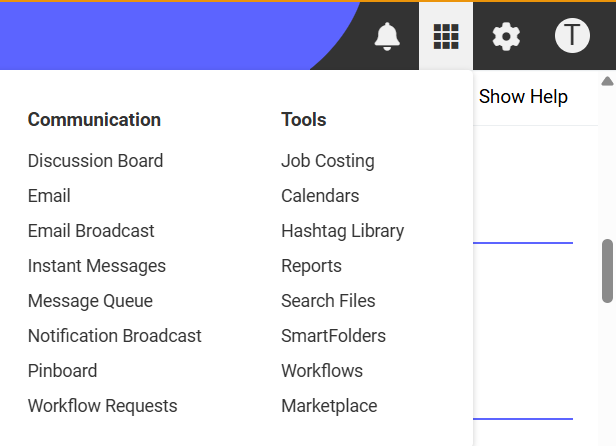Open the user avatar labeled T
The width and height of the screenshot is (616, 446).
click(x=572, y=36)
